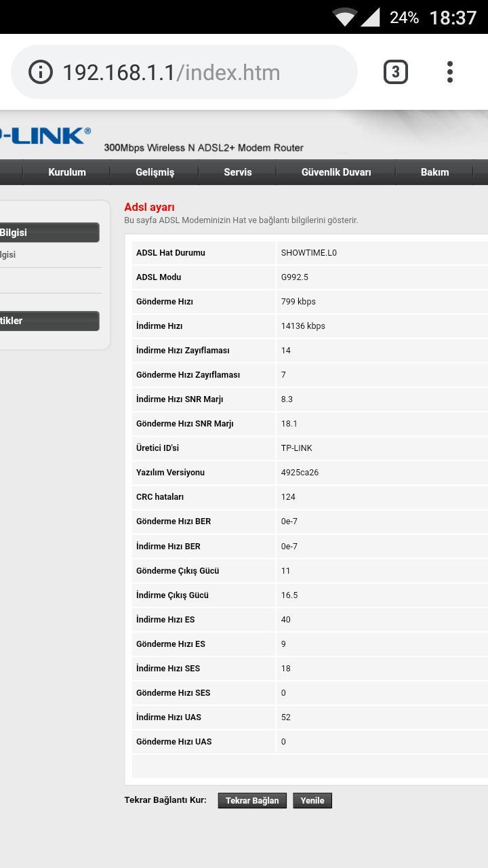The image size is (488, 868).
Task: Click the Adsl ayarı heading
Action: pos(149,208)
